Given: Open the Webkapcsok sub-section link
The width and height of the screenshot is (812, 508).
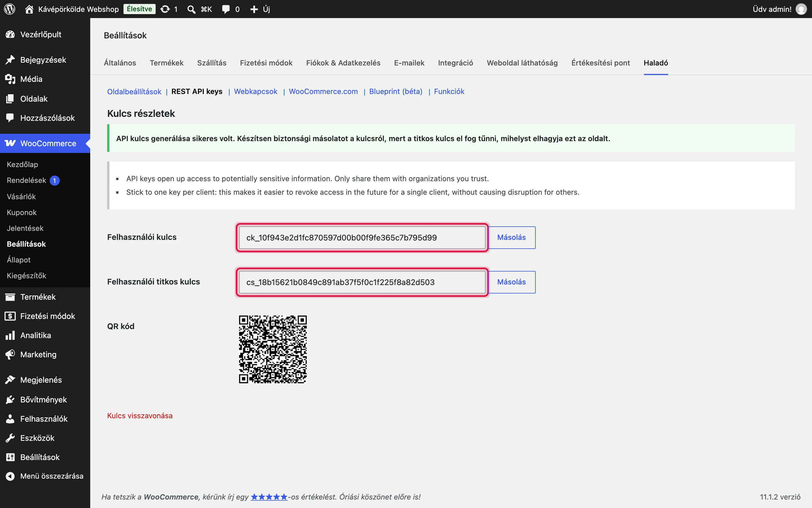Looking at the screenshot, I should coord(255,91).
